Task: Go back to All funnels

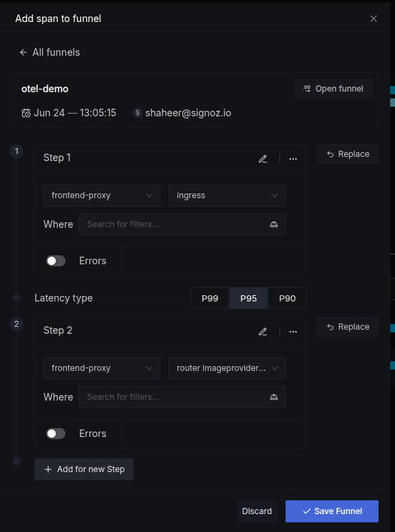Action: [x=50, y=52]
